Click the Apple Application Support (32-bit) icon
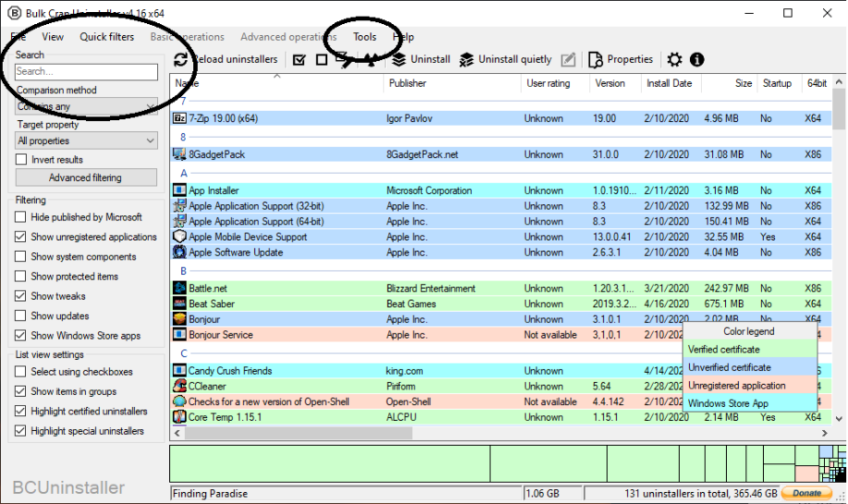Screen dimensions: 848x504 pyautogui.click(x=179, y=206)
